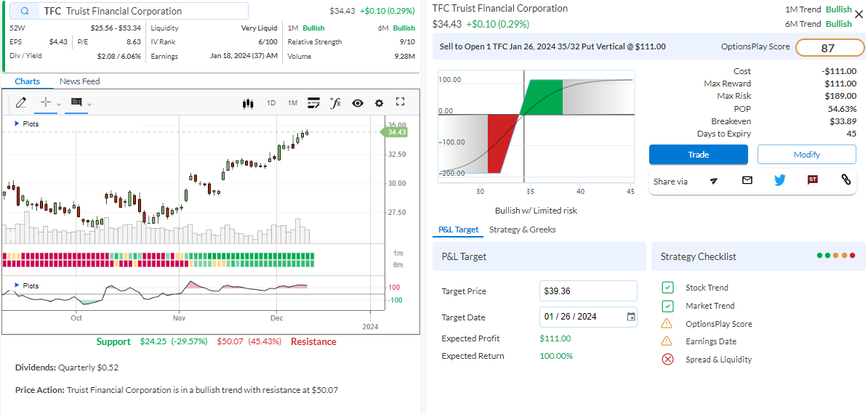Add an indicator with the fx icon
The width and height of the screenshot is (868, 414).
(335, 102)
